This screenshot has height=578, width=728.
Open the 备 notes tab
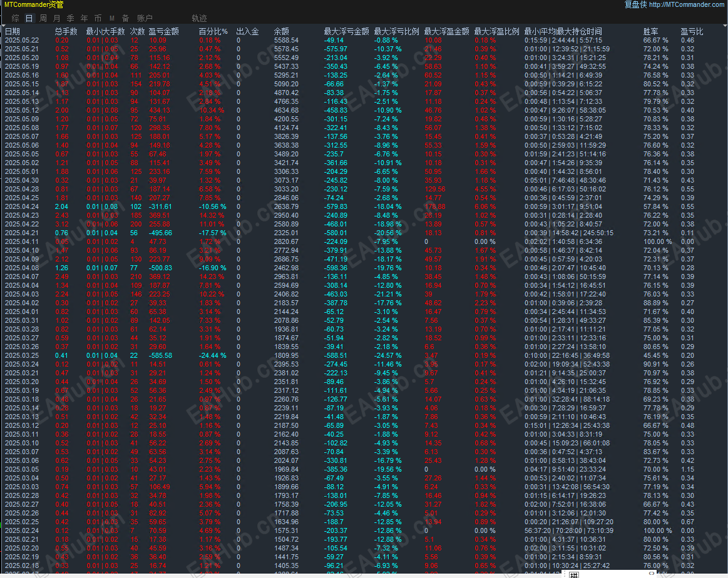(125, 18)
